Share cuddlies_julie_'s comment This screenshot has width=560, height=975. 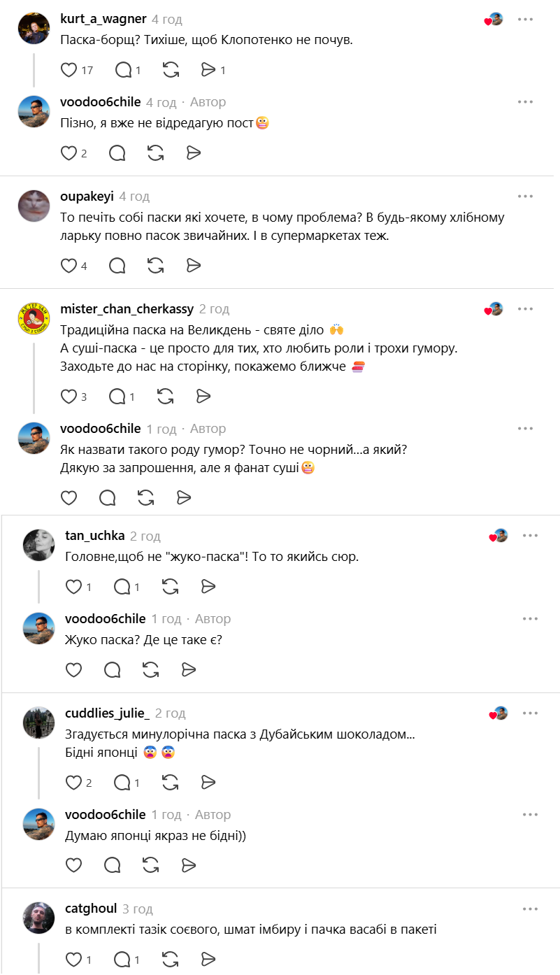click(x=208, y=783)
